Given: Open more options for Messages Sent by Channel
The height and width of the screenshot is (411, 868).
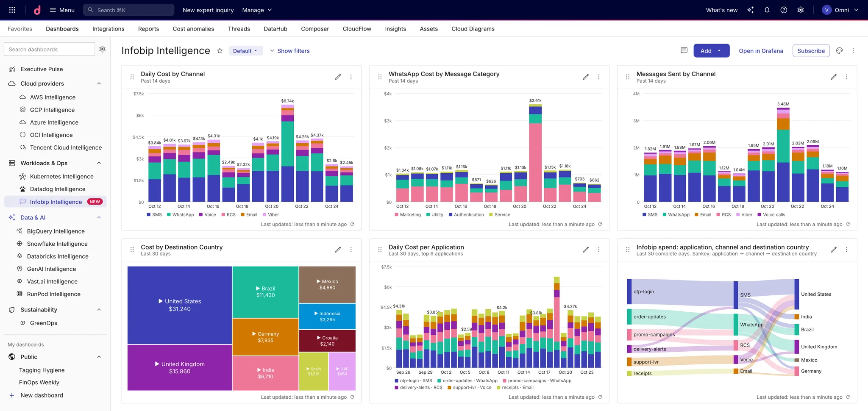Looking at the screenshot, I should click(847, 77).
